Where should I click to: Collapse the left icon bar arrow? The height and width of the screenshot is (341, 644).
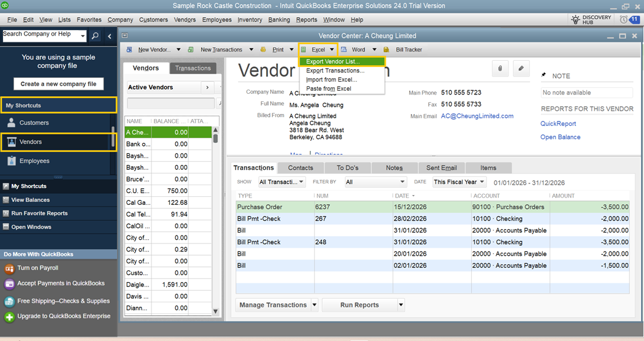109,36
